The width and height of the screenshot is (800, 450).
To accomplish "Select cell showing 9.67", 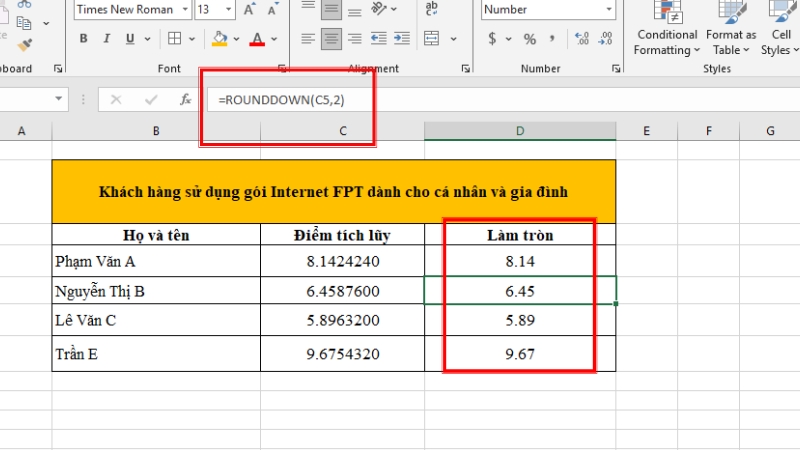I will 520,354.
